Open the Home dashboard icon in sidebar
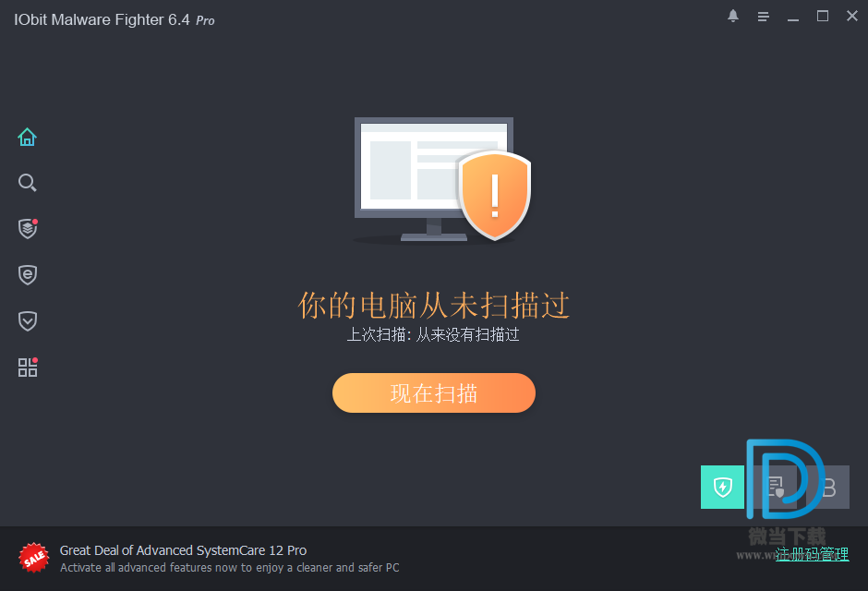 pyautogui.click(x=27, y=137)
